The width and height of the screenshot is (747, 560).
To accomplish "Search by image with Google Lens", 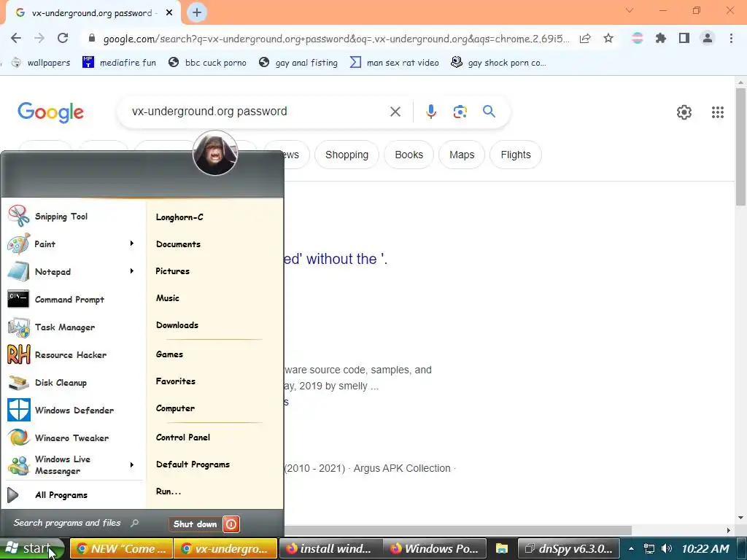I will tap(460, 112).
